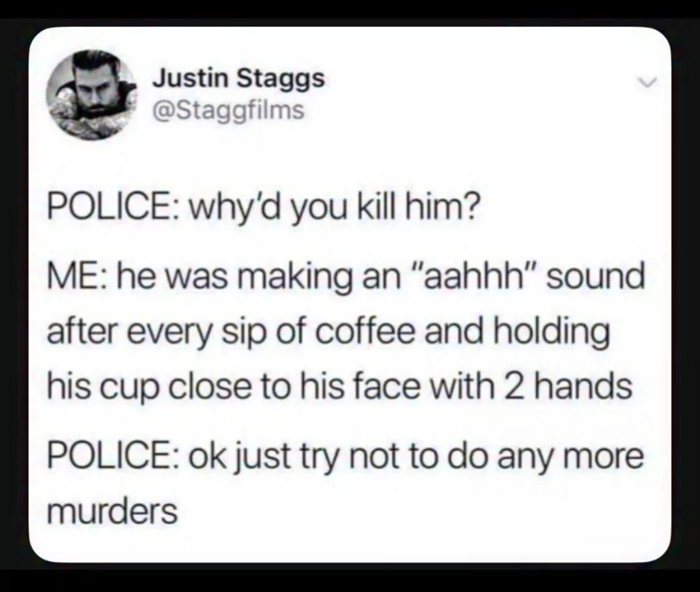This screenshot has height=592, width=700.
Task: Open Justin Staggs' profile avatar
Action: tap(93, 94)
